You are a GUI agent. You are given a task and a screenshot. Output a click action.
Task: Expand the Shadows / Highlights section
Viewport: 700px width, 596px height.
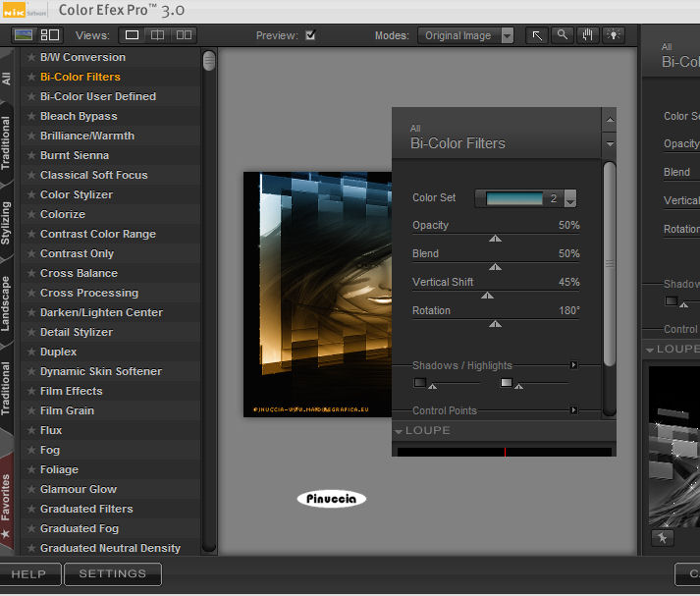click(x=574, y=365)
